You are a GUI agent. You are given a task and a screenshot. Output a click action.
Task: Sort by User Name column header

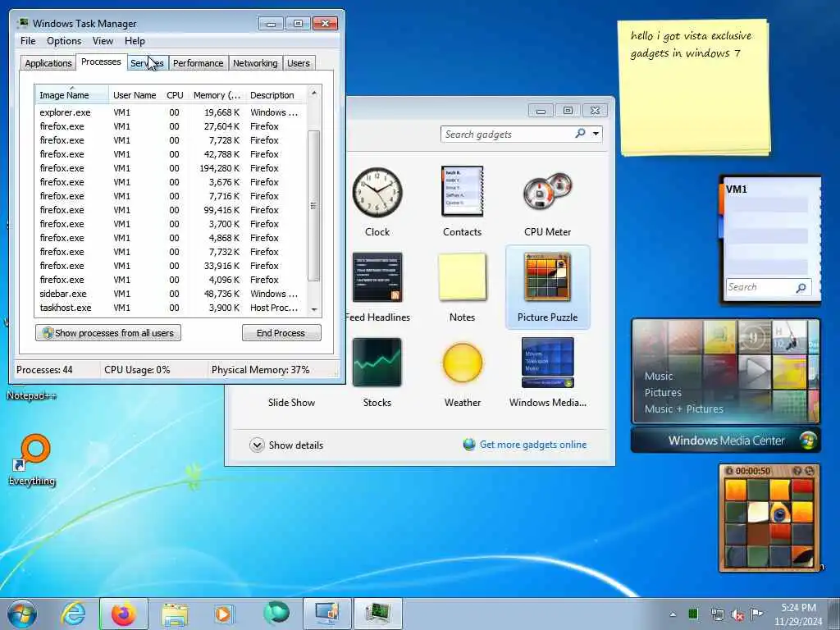[x=135, y=95]
